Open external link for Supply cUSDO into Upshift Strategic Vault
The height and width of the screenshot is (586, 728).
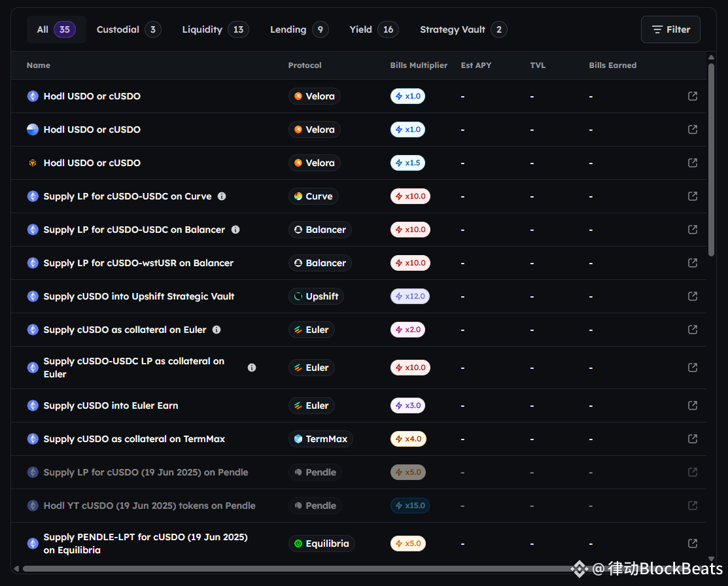click(x=692, y=296)
